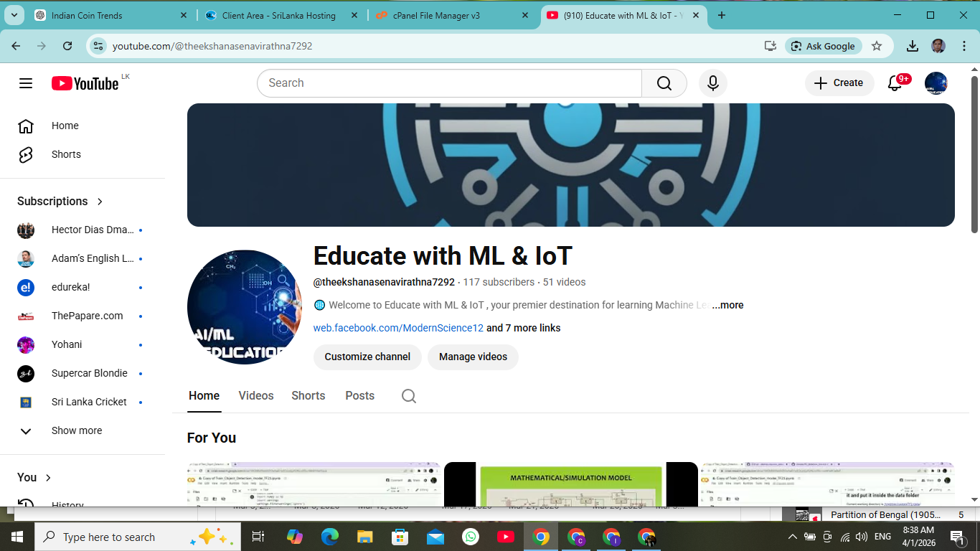Screen dimensions: 980x551
Task: Open the Posts tab
Action: 359,395
